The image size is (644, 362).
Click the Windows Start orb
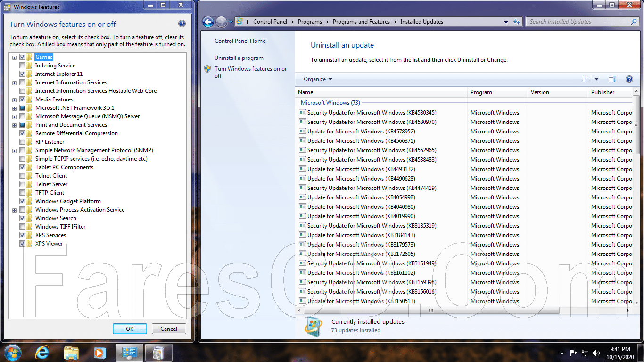pyautogui.click(x=13, y=353)
